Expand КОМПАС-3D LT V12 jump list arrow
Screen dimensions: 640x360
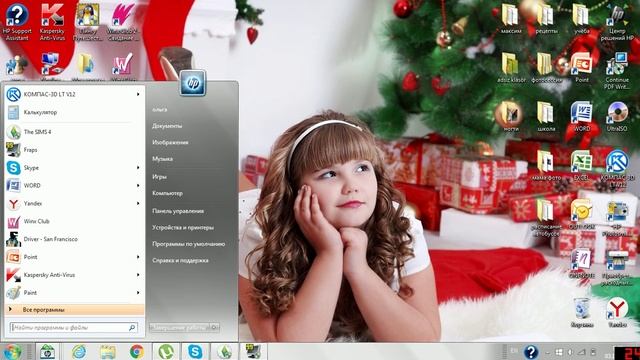pos(138,94)
